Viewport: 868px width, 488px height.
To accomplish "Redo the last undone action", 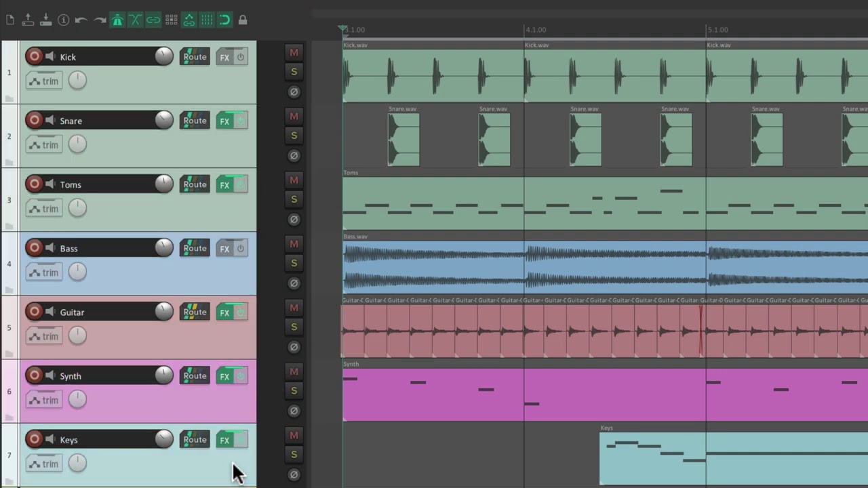I will (99, 20).
